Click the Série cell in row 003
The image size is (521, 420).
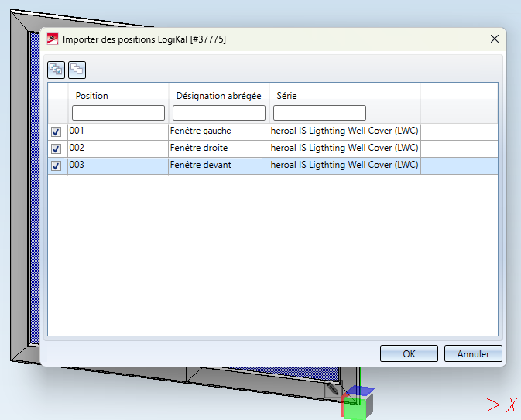[345, 166]
